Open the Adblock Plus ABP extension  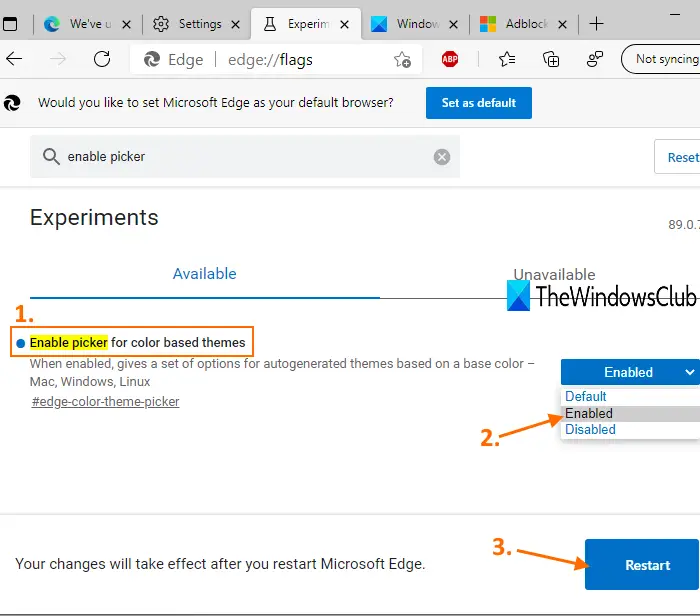point(450,59)
